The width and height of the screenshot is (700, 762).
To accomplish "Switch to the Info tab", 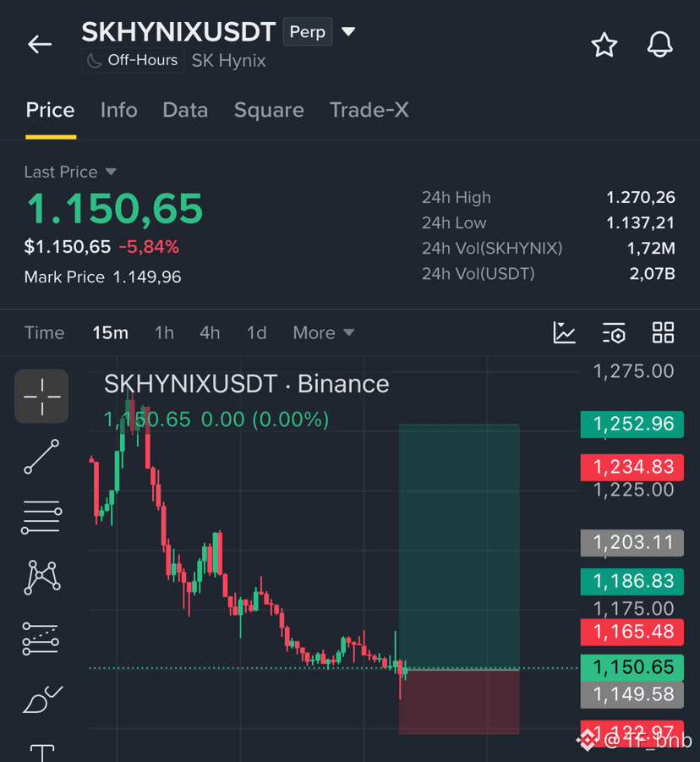I will pos(119,110).
